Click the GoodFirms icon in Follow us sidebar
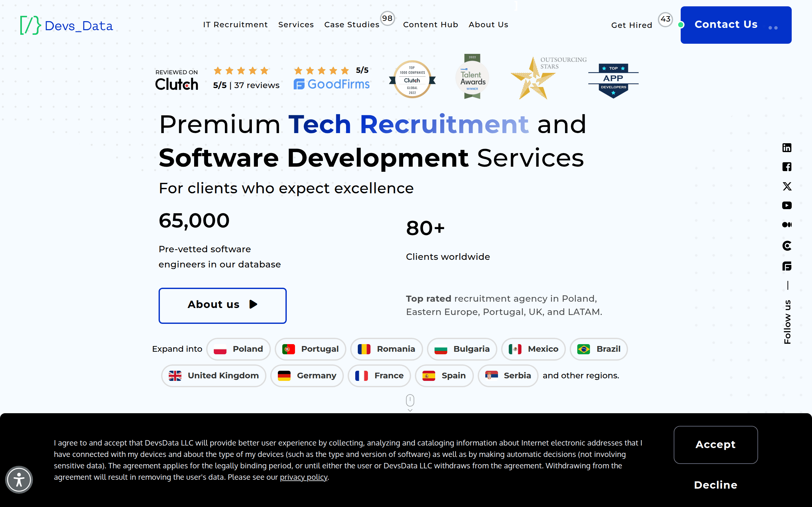The image size is (812, 507). pos(787,266)
